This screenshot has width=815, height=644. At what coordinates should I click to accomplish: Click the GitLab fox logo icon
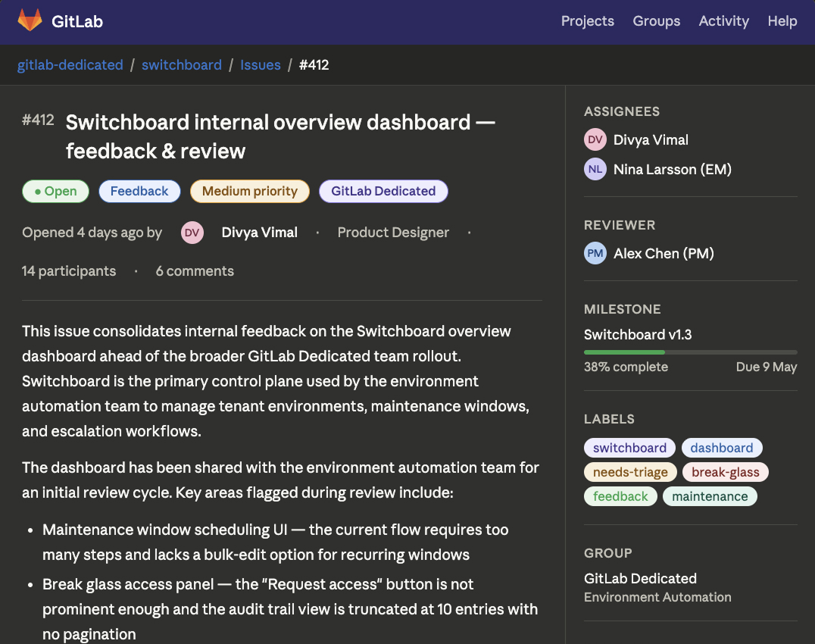pos(30,20)
